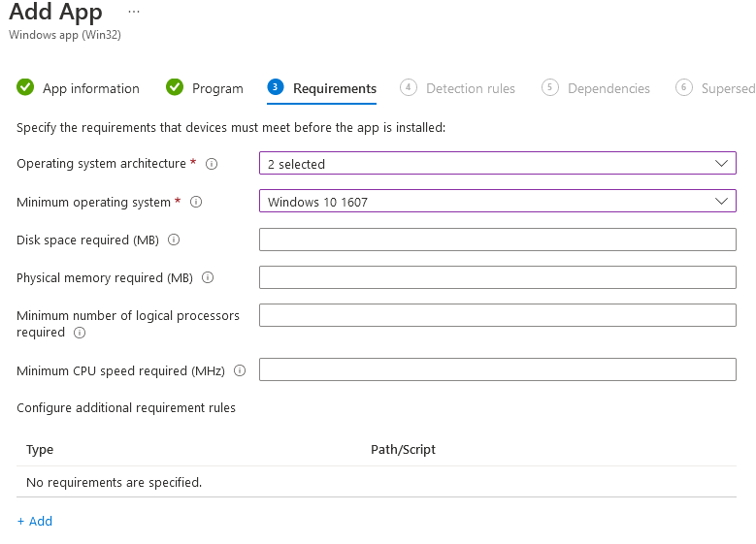Go back to Program step
Viewport: 756px width, 544px height.
click(205, 88)
